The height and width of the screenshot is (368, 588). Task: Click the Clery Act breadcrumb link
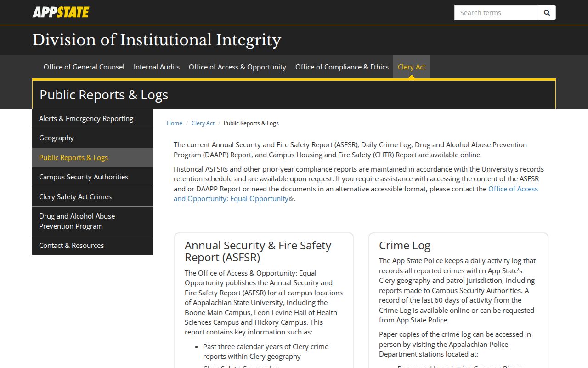point(203,123)
